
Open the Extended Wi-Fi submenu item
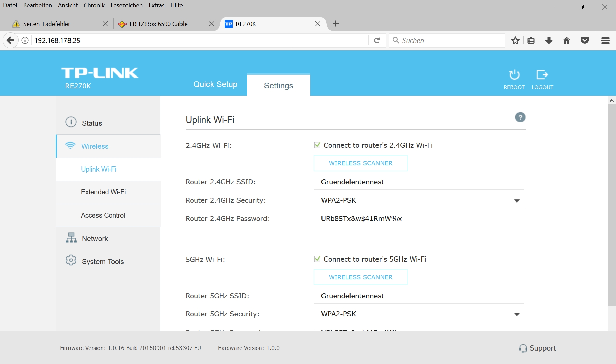tap(108, 192)
